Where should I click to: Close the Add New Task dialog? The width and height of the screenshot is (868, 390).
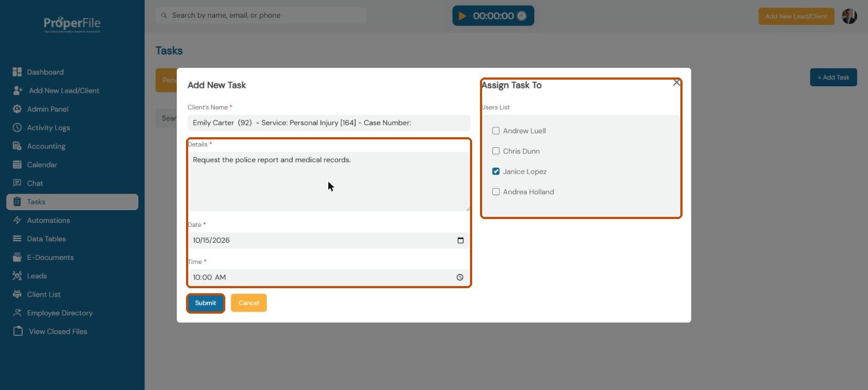676,83
